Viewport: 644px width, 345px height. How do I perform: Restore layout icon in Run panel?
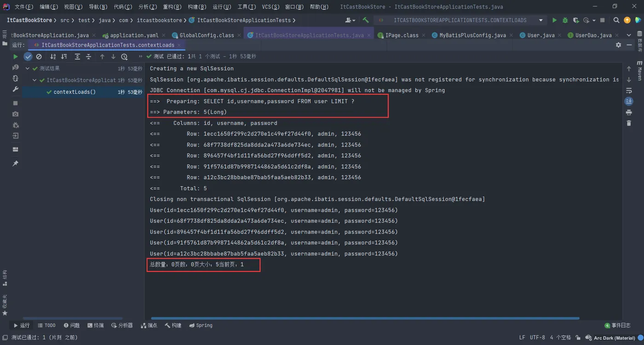[x=15, y=150]
